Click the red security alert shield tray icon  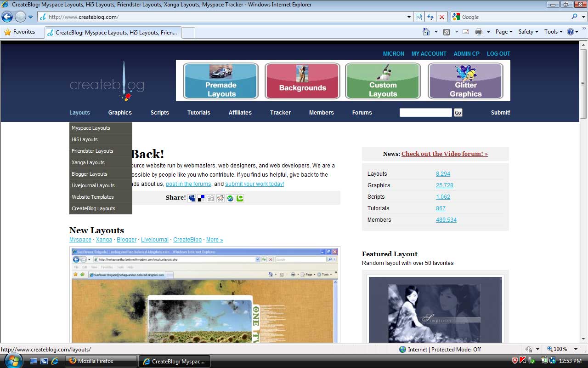click(515, 361)
